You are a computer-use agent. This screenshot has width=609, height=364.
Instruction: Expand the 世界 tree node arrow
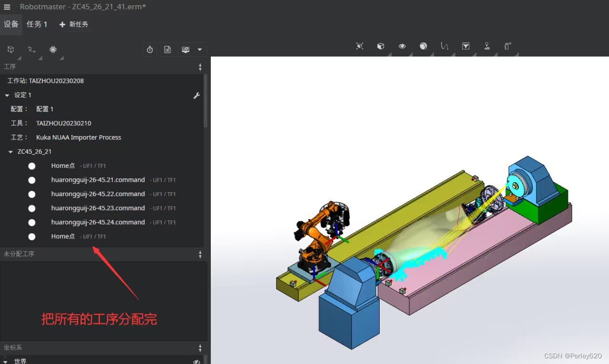pos(5,362)
